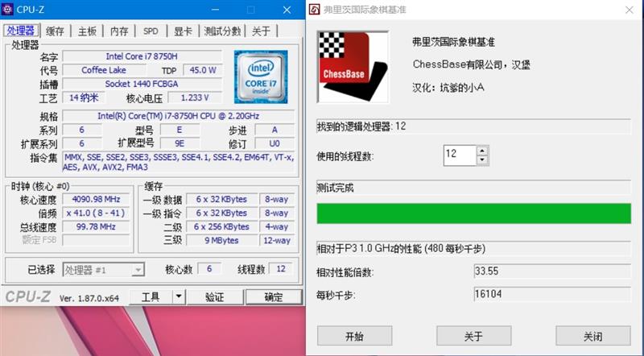Go to the 测试分数 tab
The height and width of the screenshot is (356, 644).
pyautogui.click(x=222, y=31)
